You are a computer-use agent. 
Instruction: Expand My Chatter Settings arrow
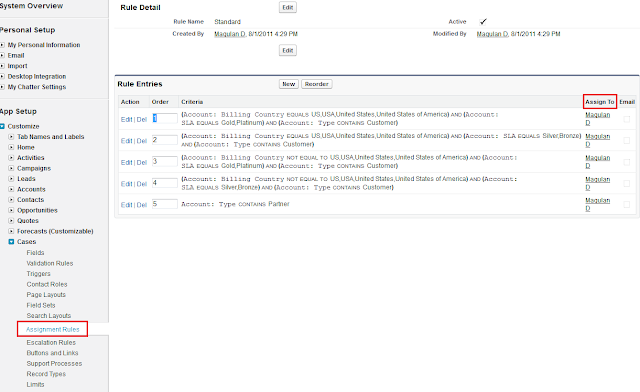tap(2, 87)
